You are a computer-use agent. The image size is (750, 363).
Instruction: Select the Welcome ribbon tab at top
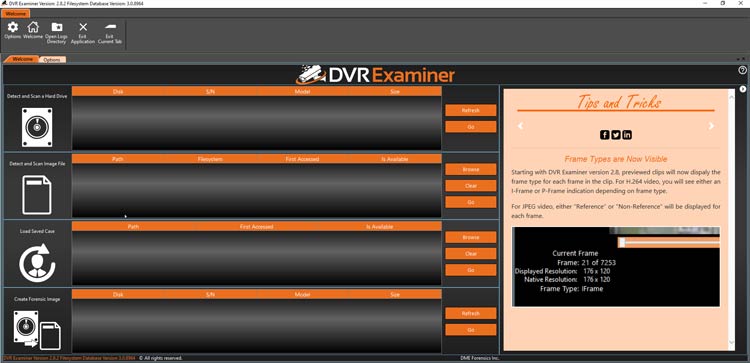pos(16,14)
